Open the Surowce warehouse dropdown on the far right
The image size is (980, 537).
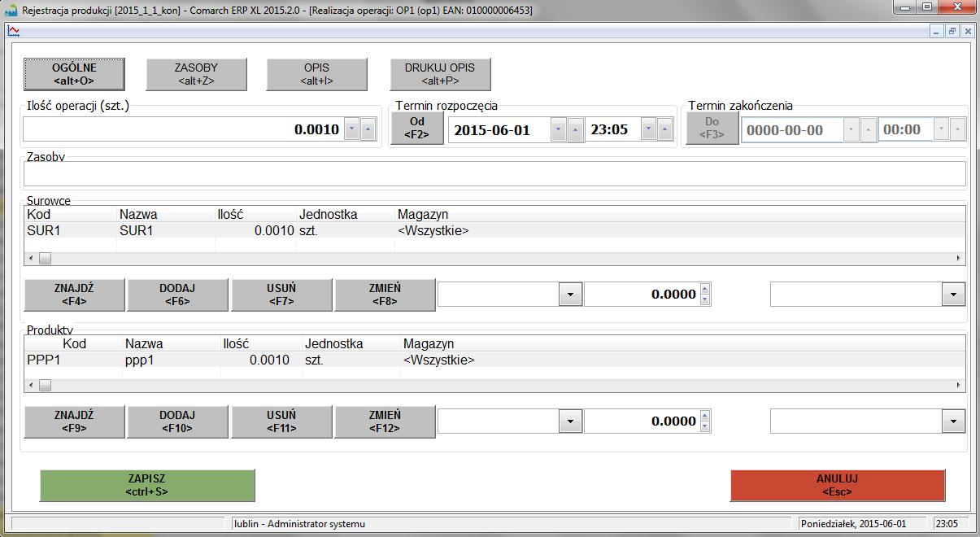(x=952, y=295)
